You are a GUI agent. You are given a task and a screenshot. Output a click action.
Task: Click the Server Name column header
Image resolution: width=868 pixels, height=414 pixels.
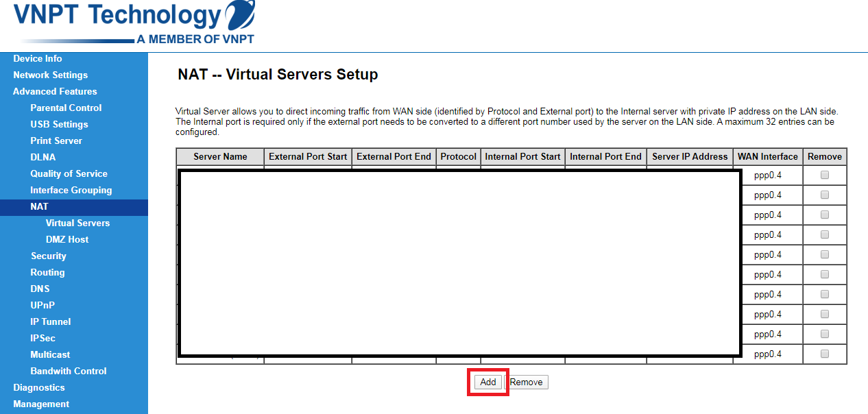click(220, 156)
